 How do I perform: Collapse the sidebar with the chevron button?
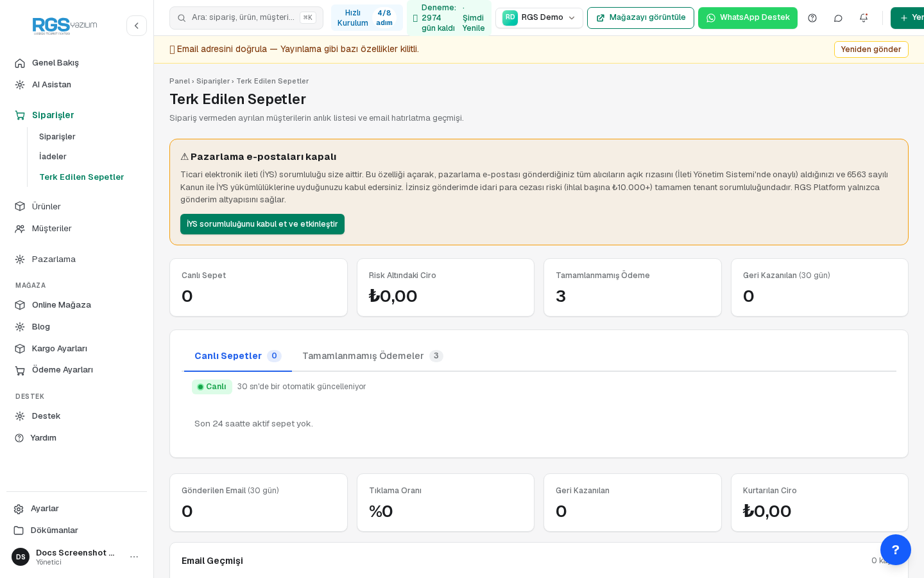[x=137, y=26]
